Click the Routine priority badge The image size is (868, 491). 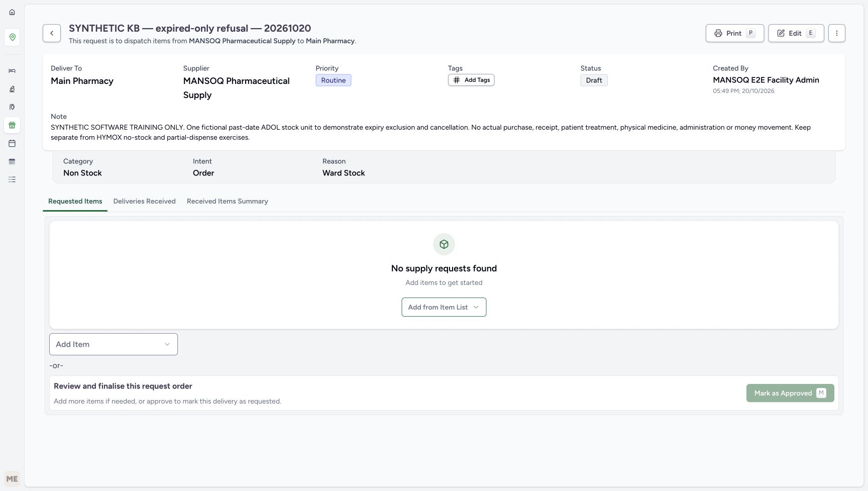334,80
